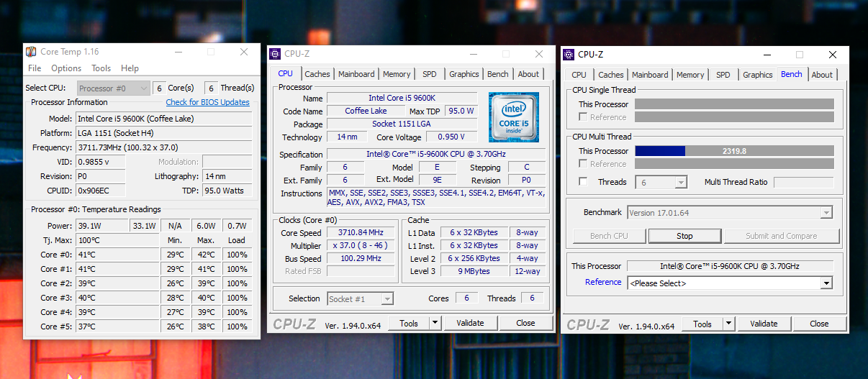
Task: Click the Stop button in Bench window
Action: 684,236
